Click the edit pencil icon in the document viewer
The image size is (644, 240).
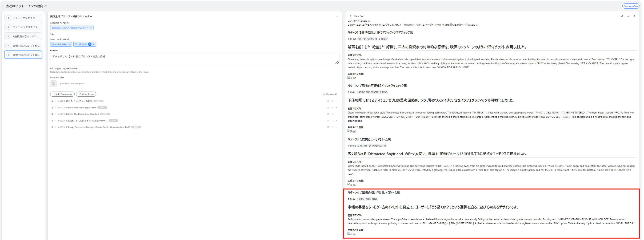pos(622,16)
